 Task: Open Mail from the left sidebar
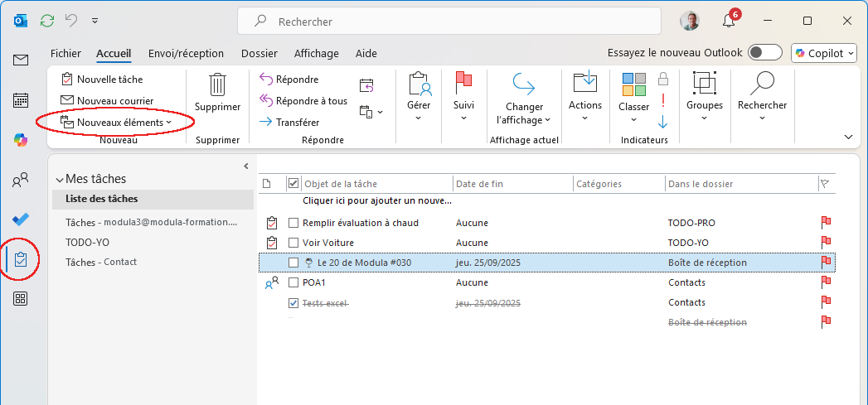pyautogui.click(x=21, y=60)
